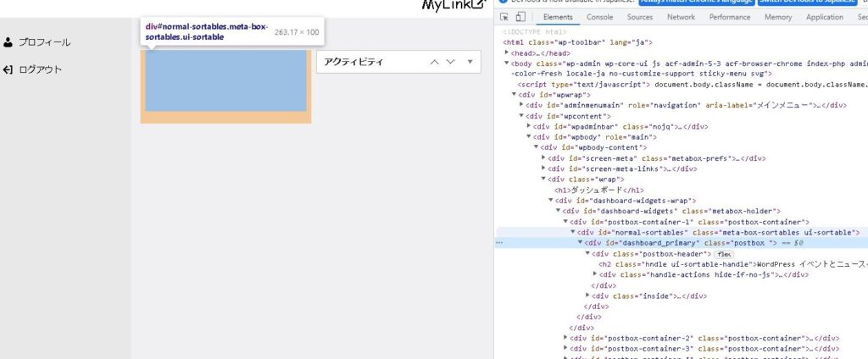The height and width of the screenshot is (359, 868).
Task: Expand the postbox-container-2 div node
Action: click(x=566, y=338)
